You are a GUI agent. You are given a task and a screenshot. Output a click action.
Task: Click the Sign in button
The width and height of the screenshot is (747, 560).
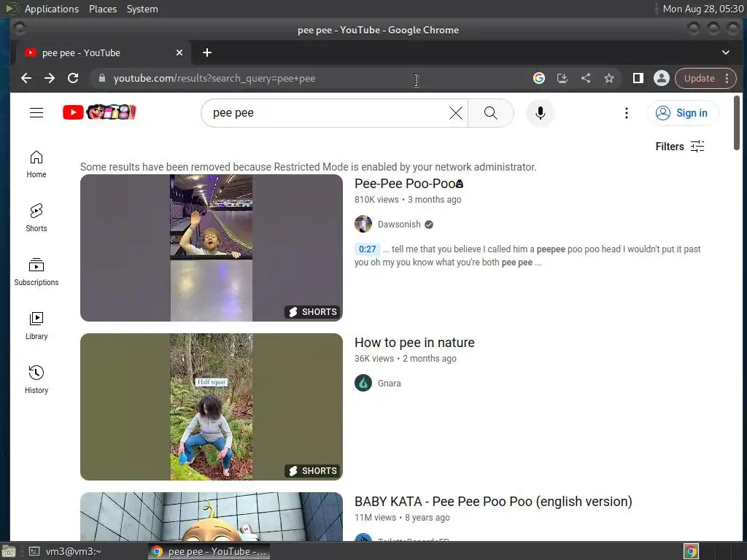pyautogui.click(x=683, y=113)
